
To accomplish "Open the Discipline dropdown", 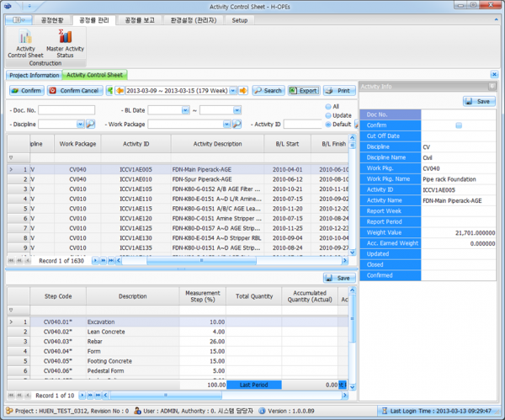I will pos(78,125).
